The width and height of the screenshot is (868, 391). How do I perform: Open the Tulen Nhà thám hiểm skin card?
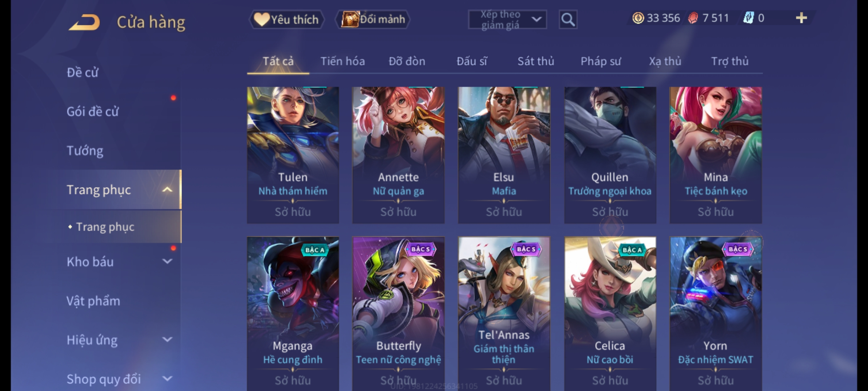[293, 155]
